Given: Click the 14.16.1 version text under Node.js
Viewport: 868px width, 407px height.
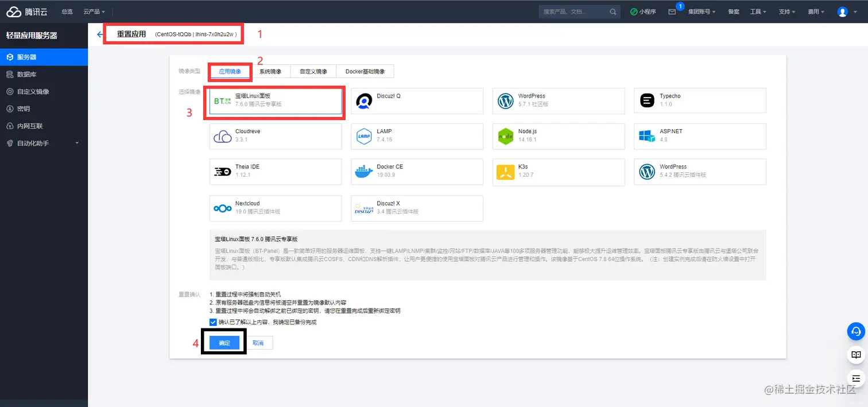Looking at the screenshot, I should pyautogui.click(x=527, y=139).
